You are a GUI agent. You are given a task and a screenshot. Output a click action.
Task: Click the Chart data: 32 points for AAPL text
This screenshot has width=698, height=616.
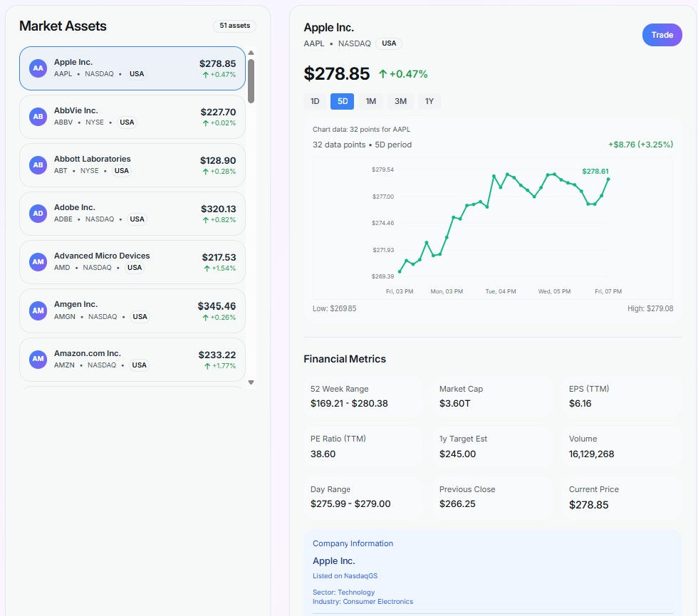pos(362,130)
